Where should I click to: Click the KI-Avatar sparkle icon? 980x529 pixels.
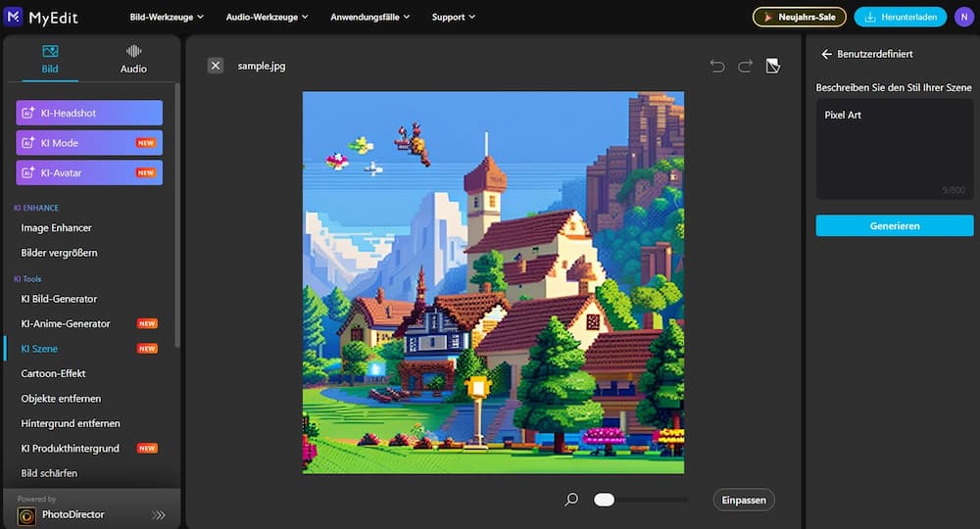tap(28, 173)
